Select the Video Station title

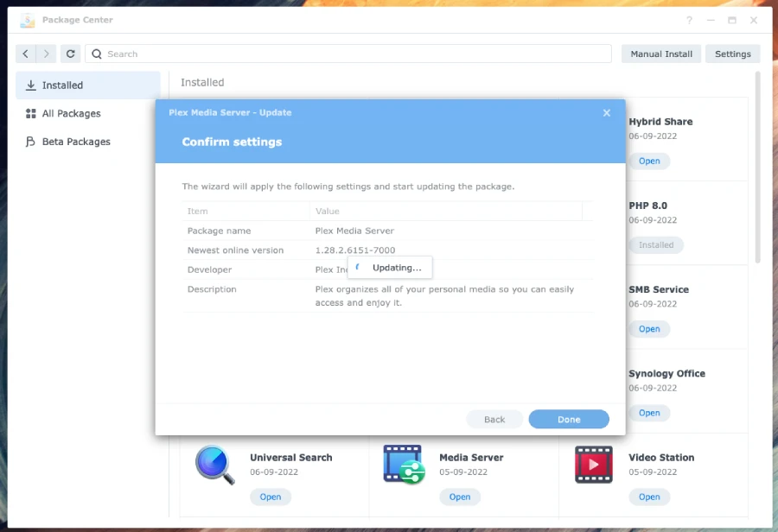661,458
